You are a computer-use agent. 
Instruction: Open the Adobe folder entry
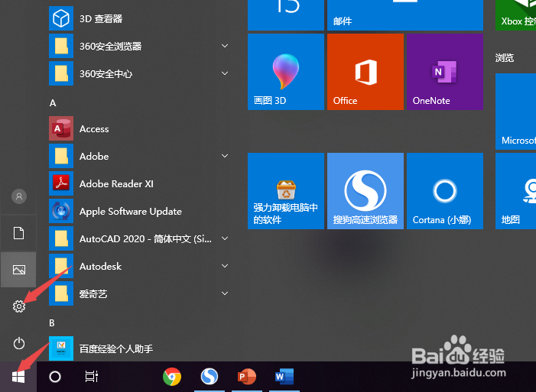coord(137,156)
